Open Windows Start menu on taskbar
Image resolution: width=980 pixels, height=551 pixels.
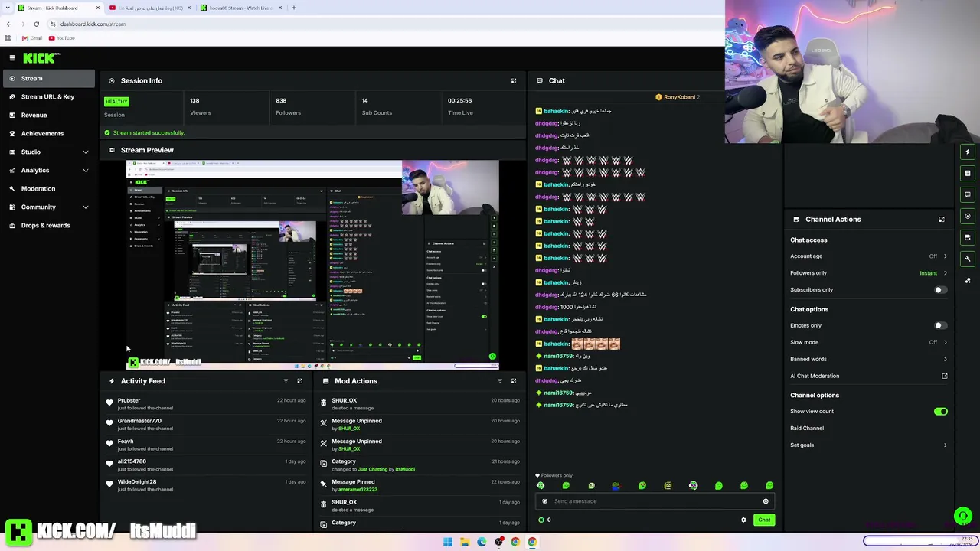point(448,543)
